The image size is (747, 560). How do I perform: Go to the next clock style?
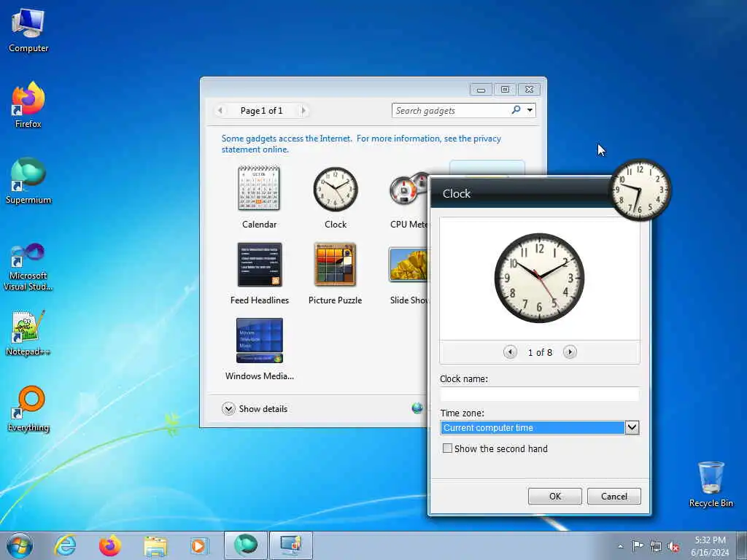click(570, 352)
